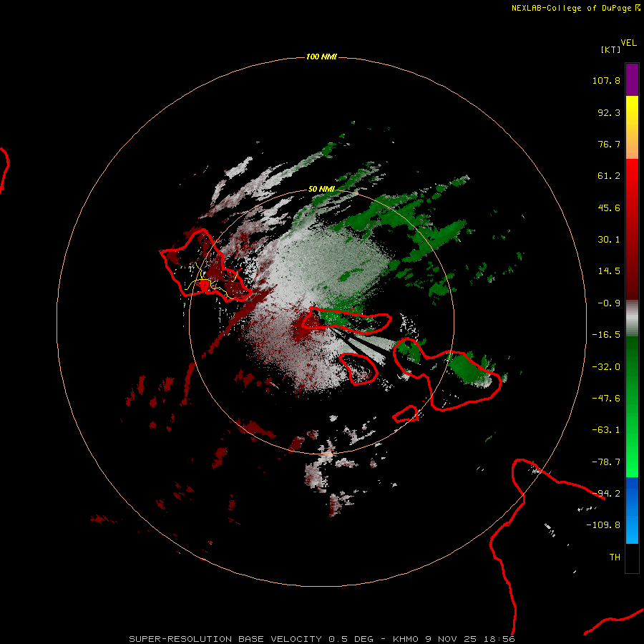The width and height of the screenshot is (644, 644).
Task: Select the 14.5 scale value
Action: coord(609,271)
